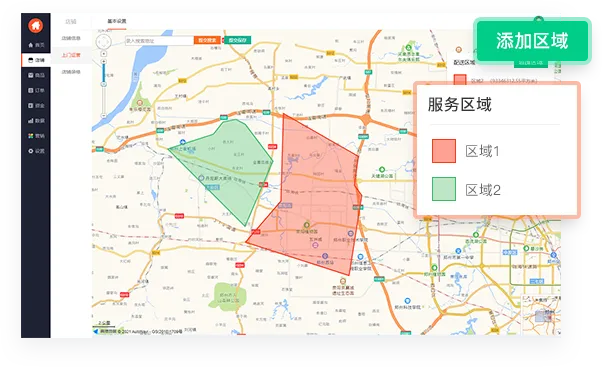Click the blue map zoom slider track
The image size is (602, 367).
[x=104, y=73]
